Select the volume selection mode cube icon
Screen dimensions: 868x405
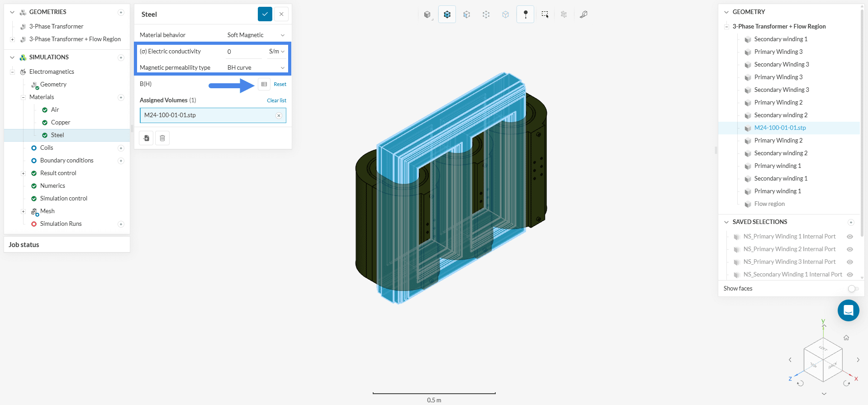447,14
